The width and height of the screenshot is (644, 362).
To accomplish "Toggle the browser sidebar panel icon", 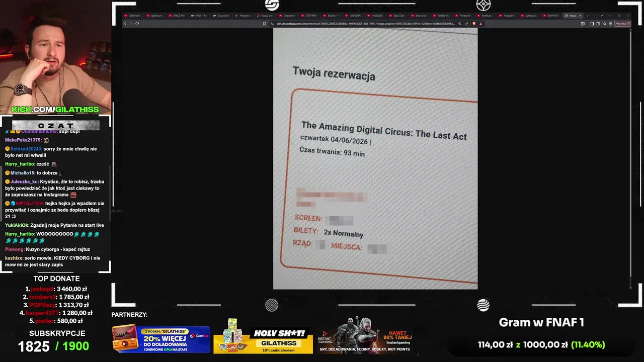I will (x=592, y=24).
